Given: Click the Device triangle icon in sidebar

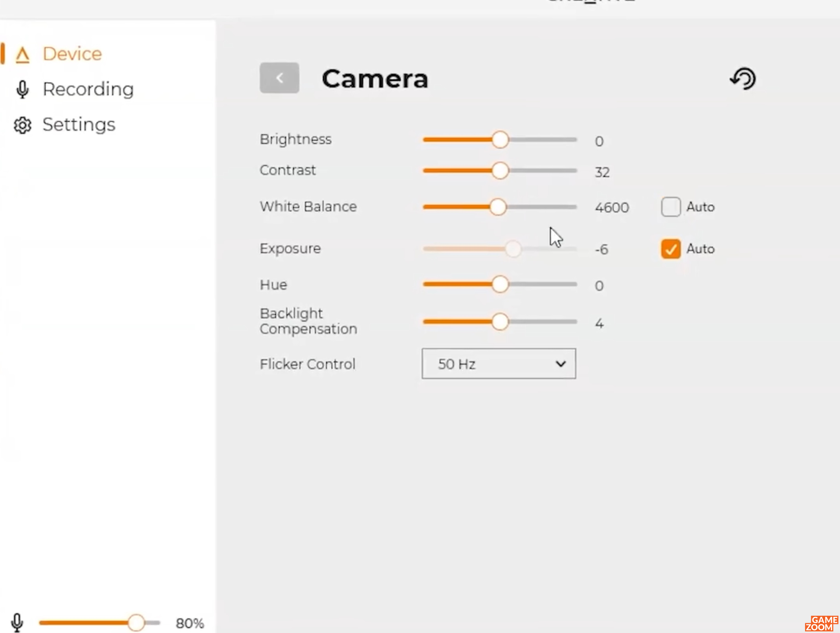Looking at the screenshot, I should click(22, 55).
